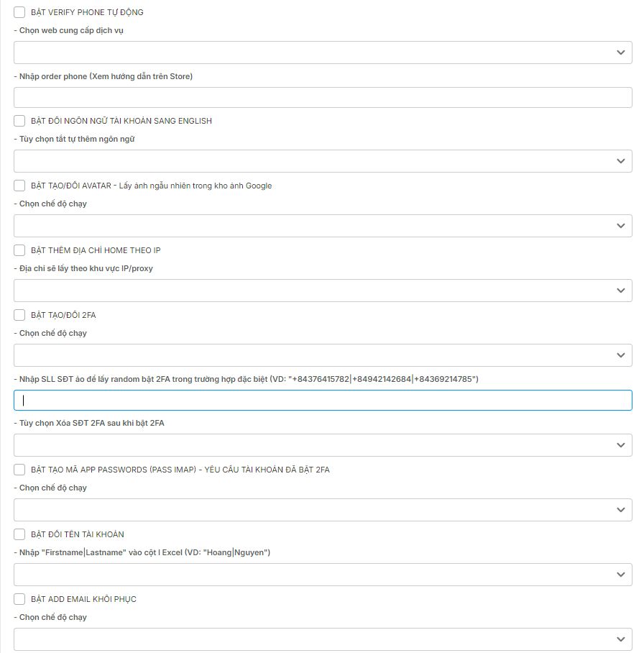Image resolution: width=644 pixels, height=653 pixels.
Task: Check BẬT TẠO MÃ APP PASSWORDS option
Action: pyautogui.click(x=19, y=470)
